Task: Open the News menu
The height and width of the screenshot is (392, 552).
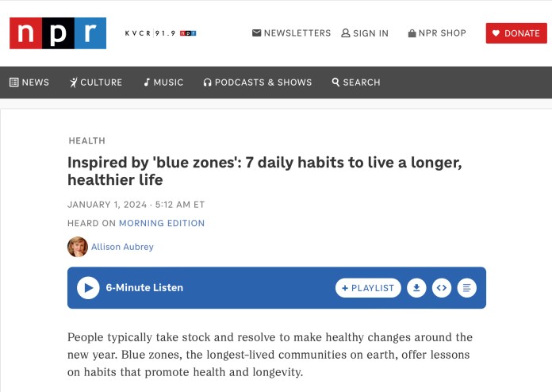Action: 29,83
